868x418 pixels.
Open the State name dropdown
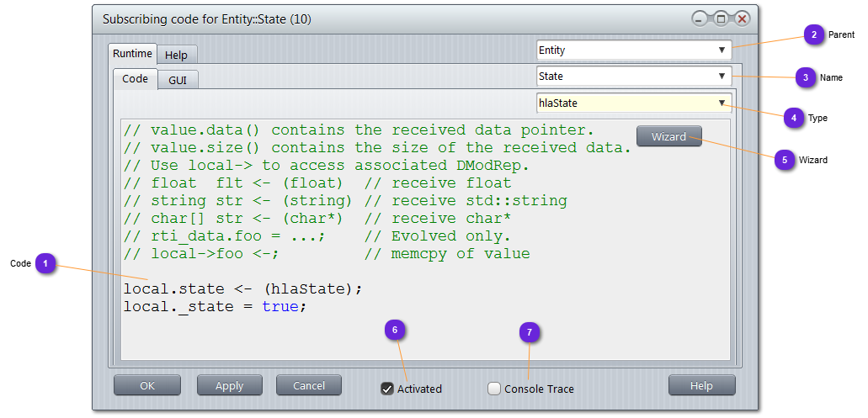(x=634, y=77)
